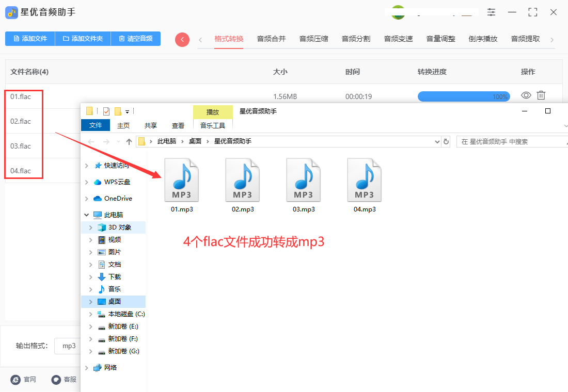Select the 03.mp3 file thumbnail

pos(303,181)
